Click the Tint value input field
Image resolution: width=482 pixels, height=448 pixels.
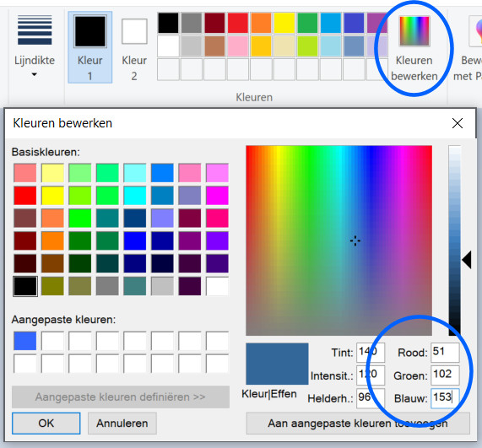371,352
